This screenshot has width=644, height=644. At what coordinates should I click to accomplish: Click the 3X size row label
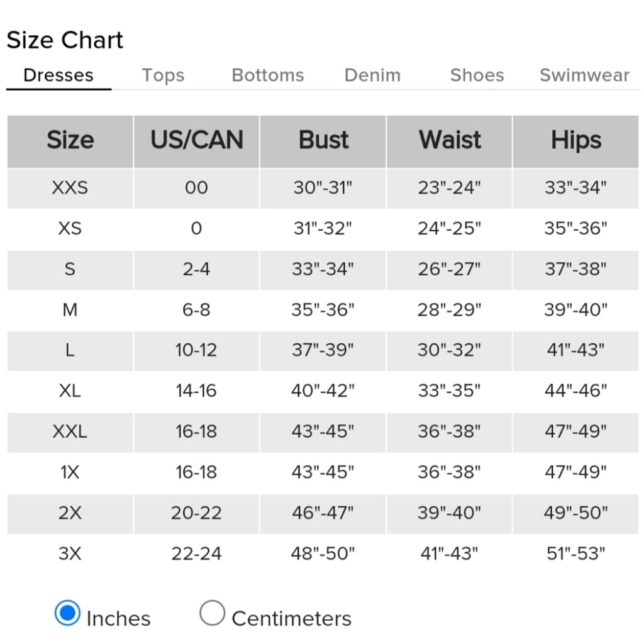(x=70, y=553)
